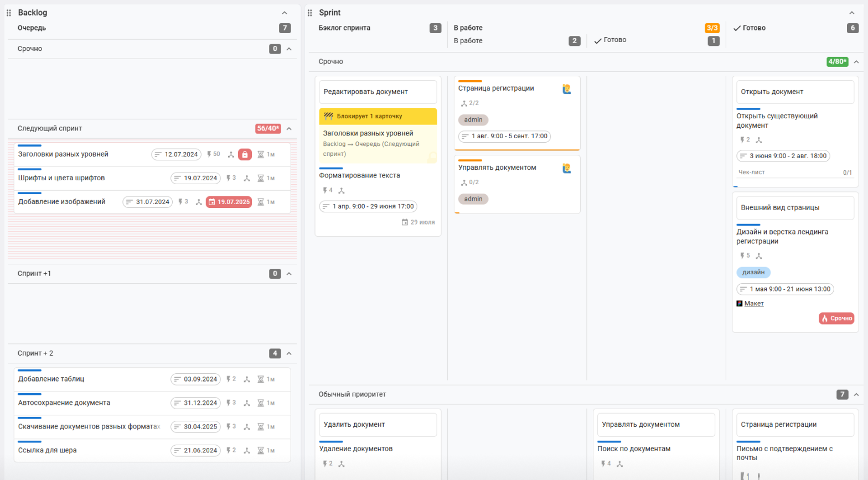Click the 0/2 child cards icon on Управлять документом

464,182
